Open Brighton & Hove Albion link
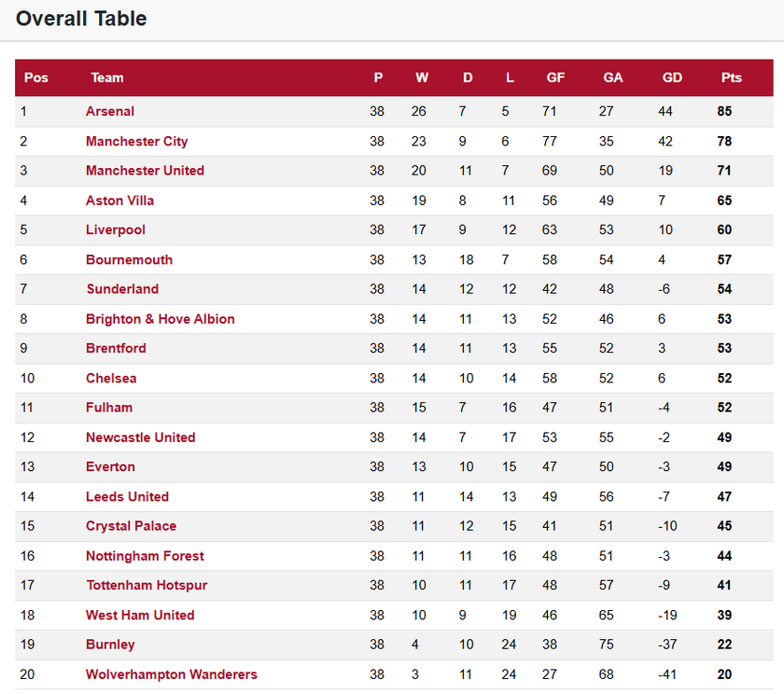Screen dimensions: 784x694 [x=160, y=319]
